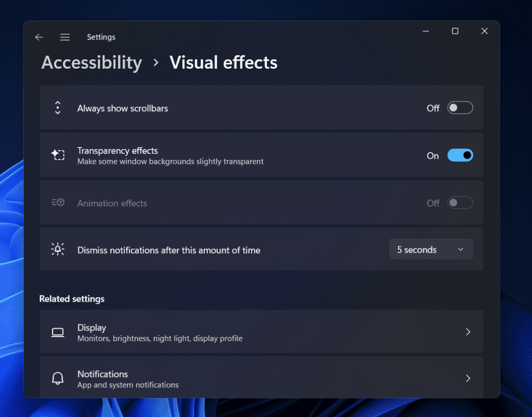Click the Transparency effects icon
Viewport: 532px width, 417px height.
click(58, 155)
